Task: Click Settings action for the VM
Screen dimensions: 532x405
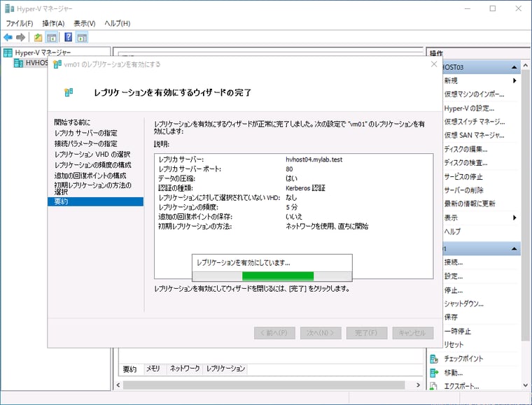Action: pos(454,276)
